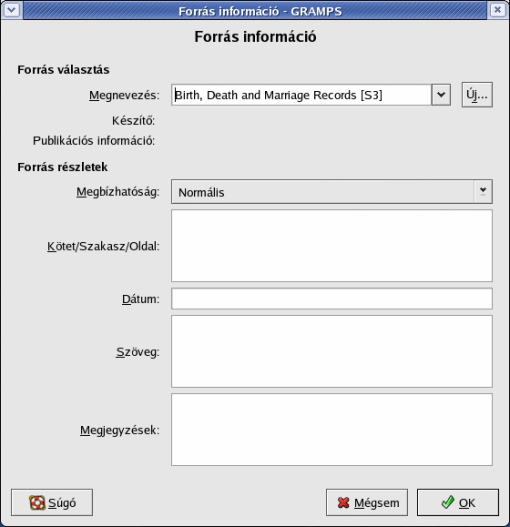Viewport: 510px width, 527px height.
Task: Confirm the dialog with the OK button
Action: click(x=458, y=502)
